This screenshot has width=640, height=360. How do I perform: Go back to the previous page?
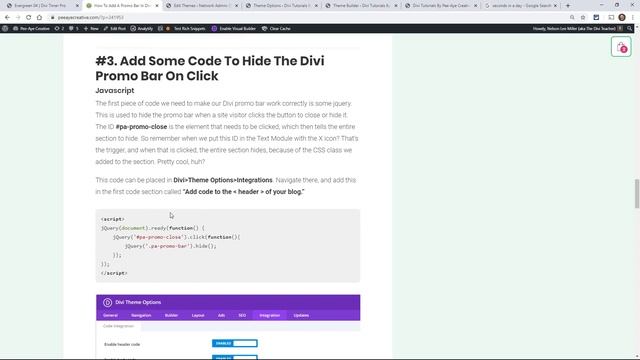pyautogui.click(x=7, y=18)
